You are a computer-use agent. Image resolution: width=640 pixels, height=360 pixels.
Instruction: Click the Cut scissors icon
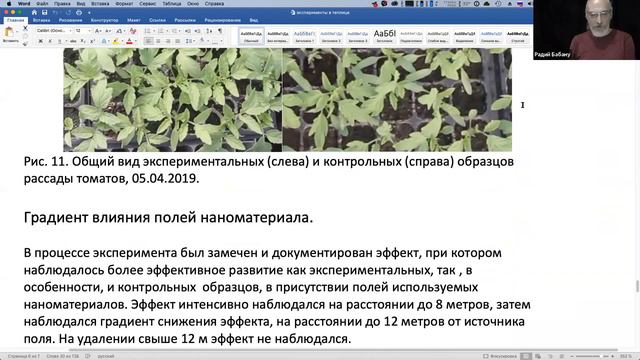(25, 28)
